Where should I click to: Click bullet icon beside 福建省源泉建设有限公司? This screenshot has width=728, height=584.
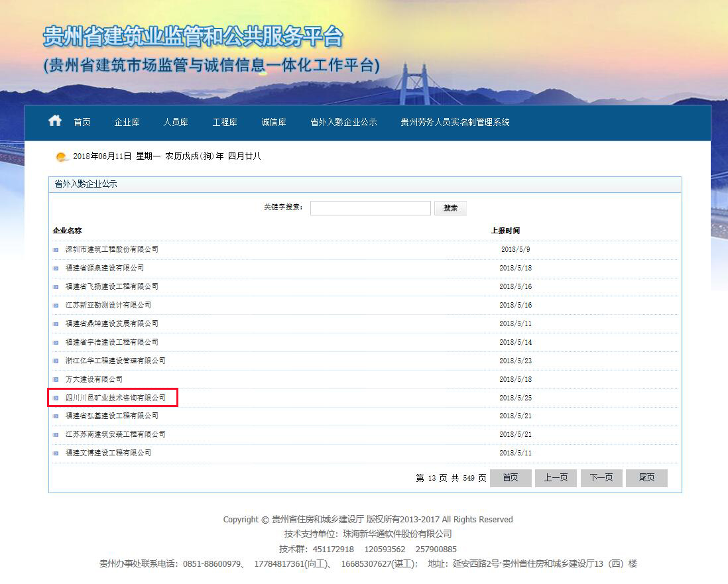pyautogui.click(x=56, y=268)
